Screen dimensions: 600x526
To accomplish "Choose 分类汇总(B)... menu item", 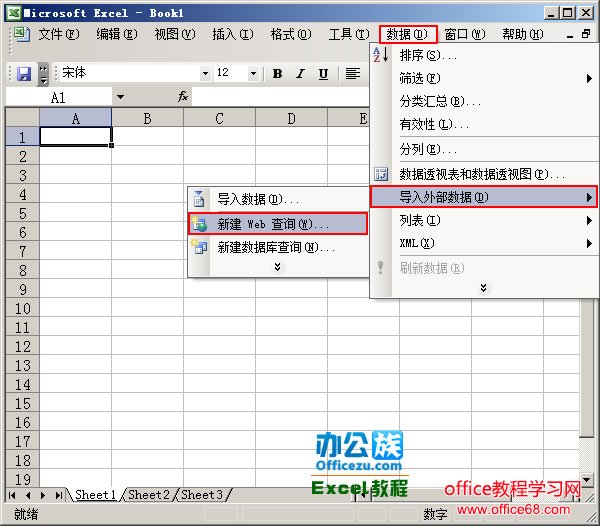I will (x=483, y=101).
